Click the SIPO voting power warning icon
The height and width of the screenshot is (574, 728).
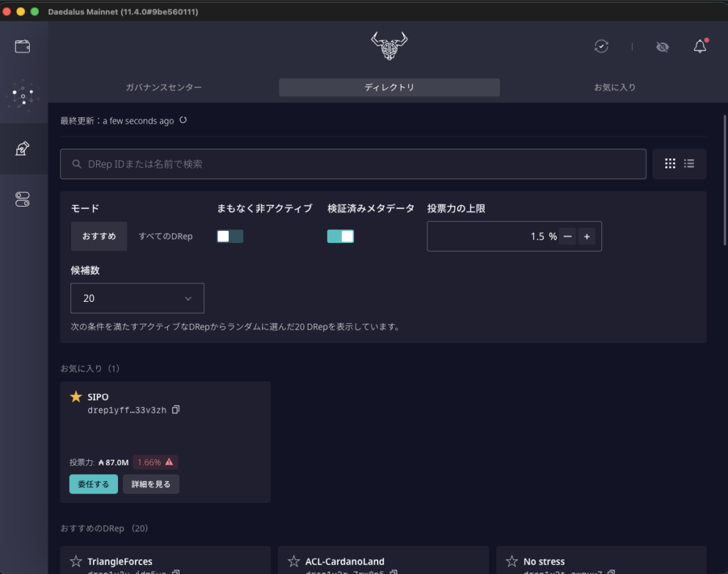(x=169, y=462)
